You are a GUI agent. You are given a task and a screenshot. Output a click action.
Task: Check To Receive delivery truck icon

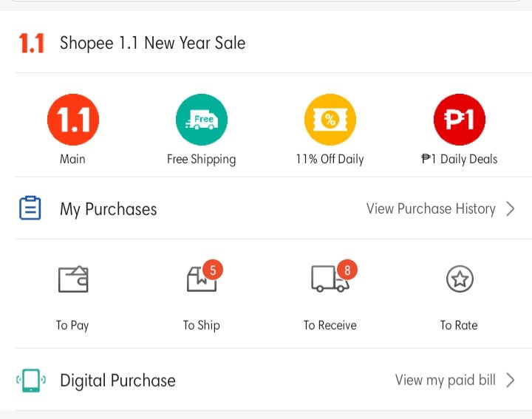[330, 279]
